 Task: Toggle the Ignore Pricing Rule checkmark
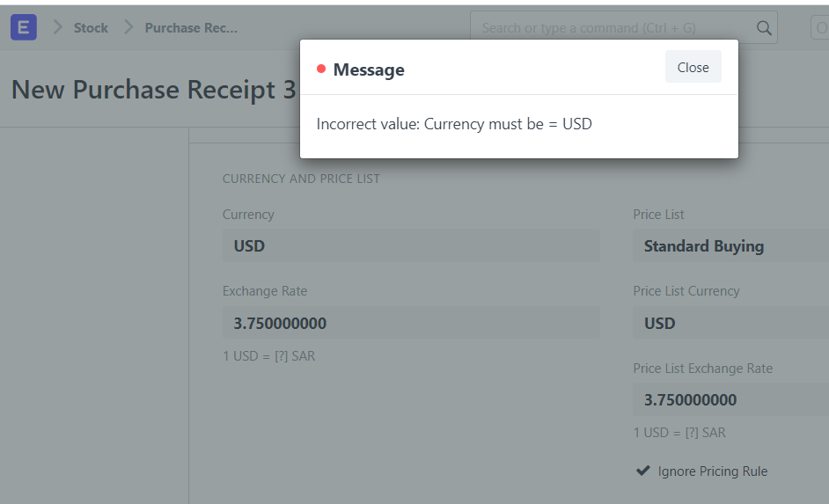coord(643,471)
